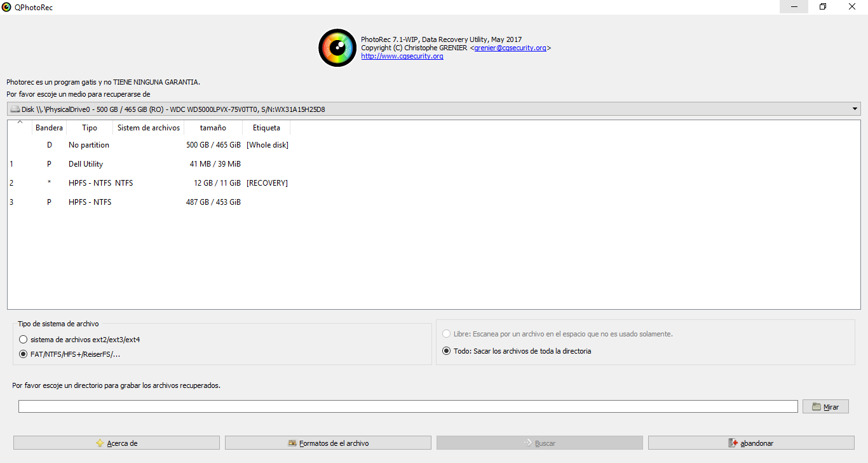The image size is (868, 463).
Task: Click Mirar to browse for a directory
Action: point(825,407)
